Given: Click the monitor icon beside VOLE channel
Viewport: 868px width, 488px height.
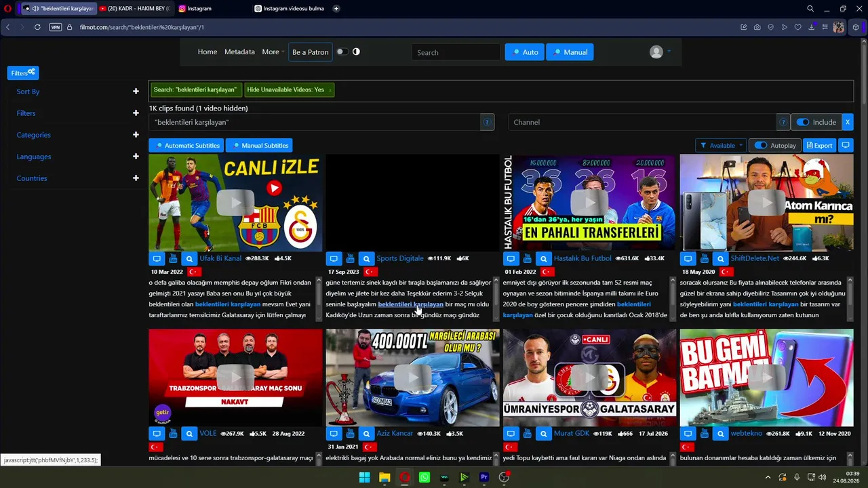Looking at the screenshot, I should click(157, 433).
